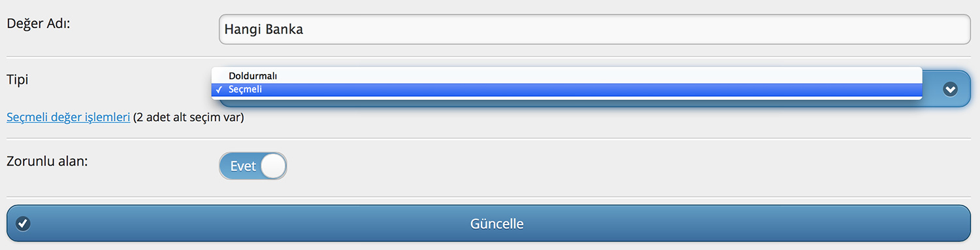The width and height of the screenshot is (980, 250).
Task: Click the Güncelle label text
Action: pyautogui.click(x=497, y=224)
